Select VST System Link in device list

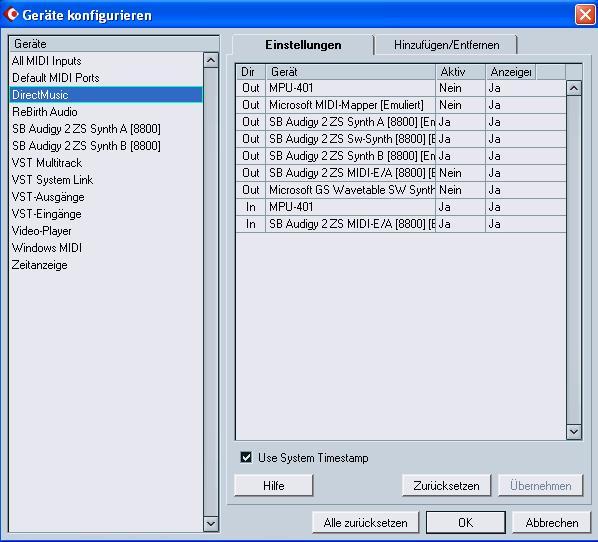click(x=106, y=180)
